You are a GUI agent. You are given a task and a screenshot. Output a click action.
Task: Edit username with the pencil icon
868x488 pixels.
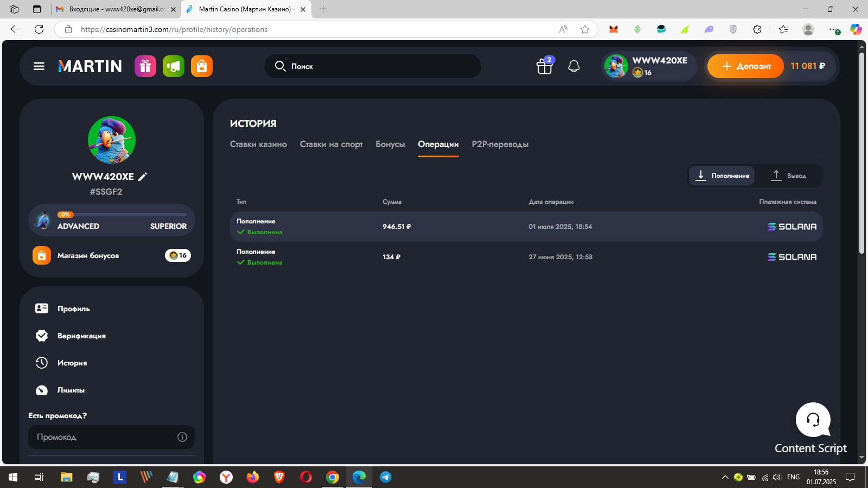(x=143, y=177)
